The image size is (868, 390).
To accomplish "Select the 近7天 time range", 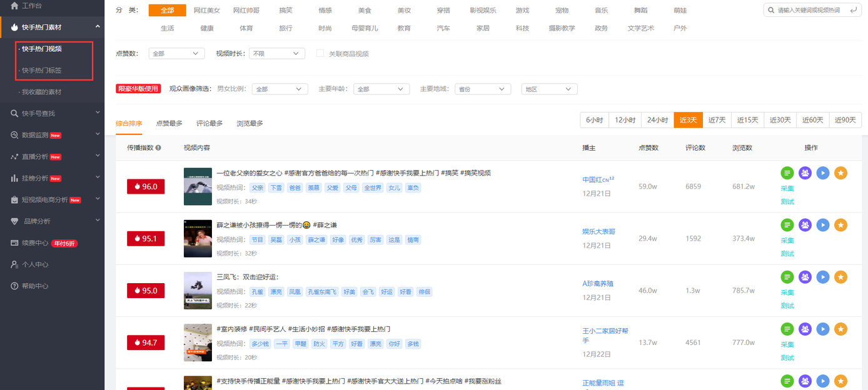I will pyautogui.click(x=717, y=120).
